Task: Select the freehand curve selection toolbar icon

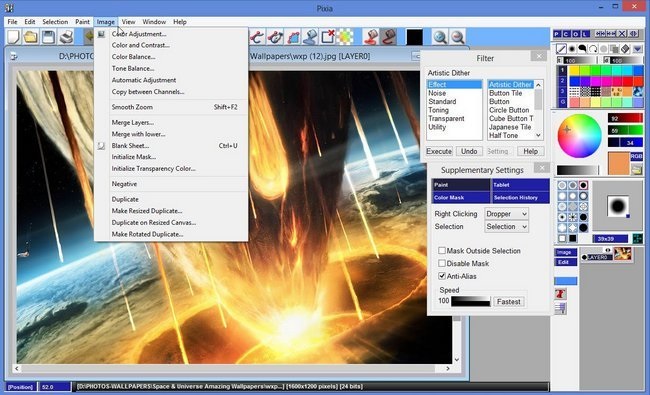Action: click(x=257, y=37)
